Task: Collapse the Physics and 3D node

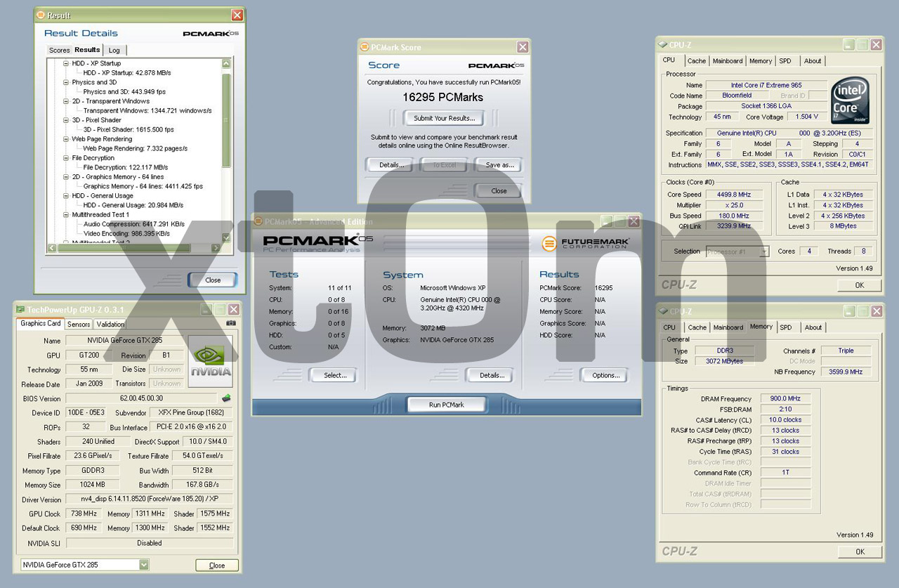Action: (66, 82)
